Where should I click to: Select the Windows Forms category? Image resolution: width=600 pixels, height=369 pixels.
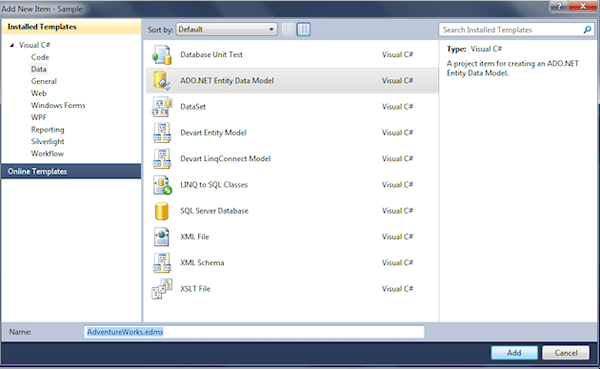point(58,105)
